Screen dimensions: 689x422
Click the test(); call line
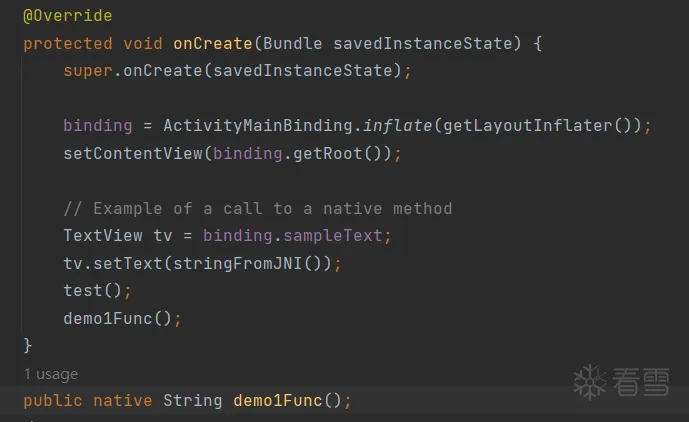[97, 291]
